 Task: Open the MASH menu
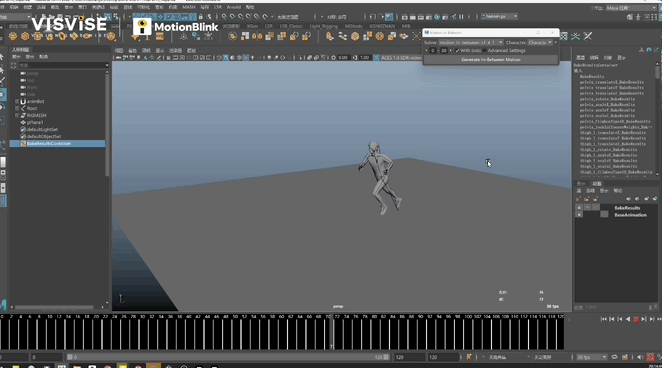[x=189, y=7]
